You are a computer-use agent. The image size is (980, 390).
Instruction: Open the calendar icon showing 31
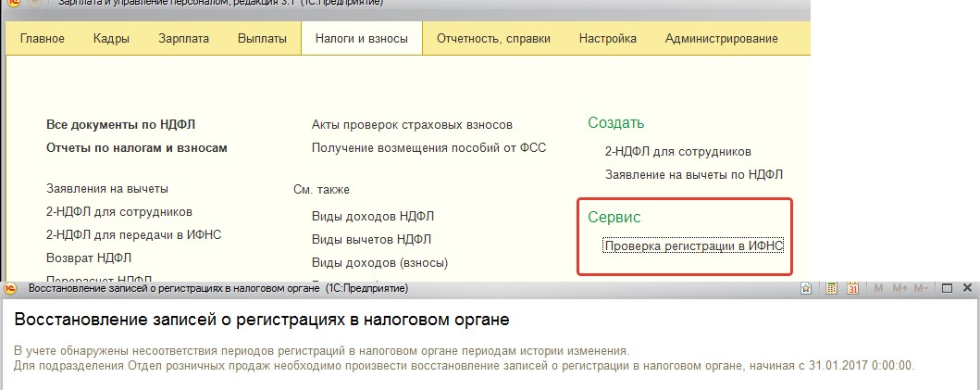pos(853,289)
